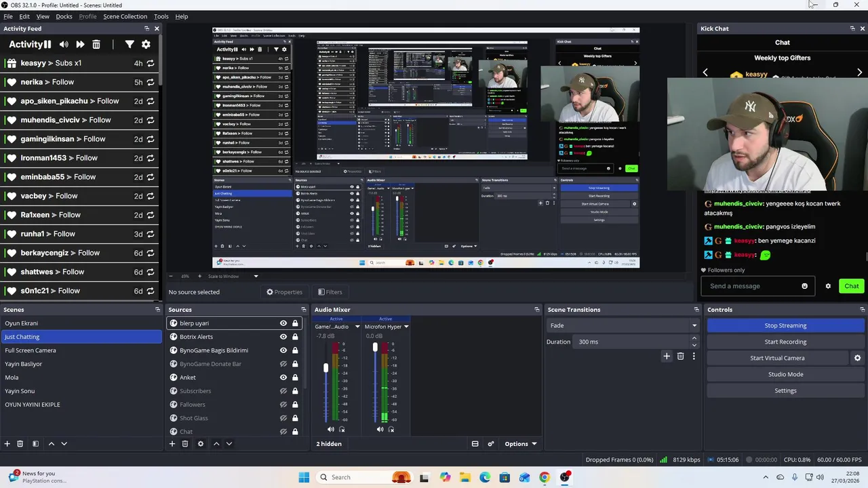Add a new scene
Viewport: 868px width, 488px height.
[x=7, y=444]
